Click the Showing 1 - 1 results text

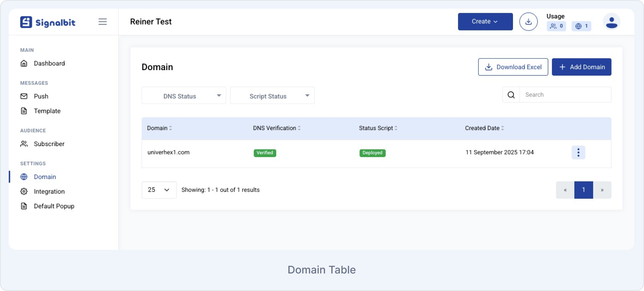(x=221, y=190)
